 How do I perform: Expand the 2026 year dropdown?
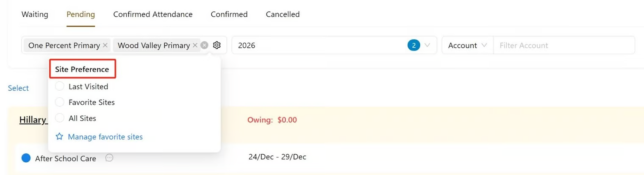[x=427, y=45]
